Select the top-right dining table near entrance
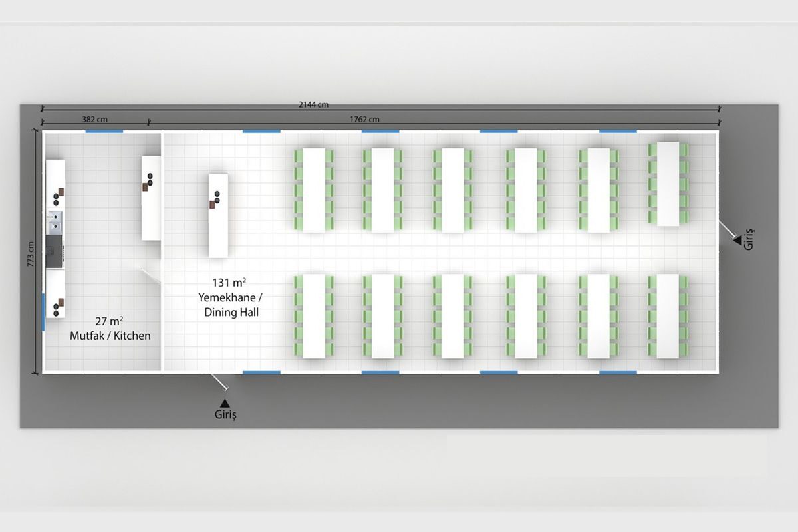 668,184
